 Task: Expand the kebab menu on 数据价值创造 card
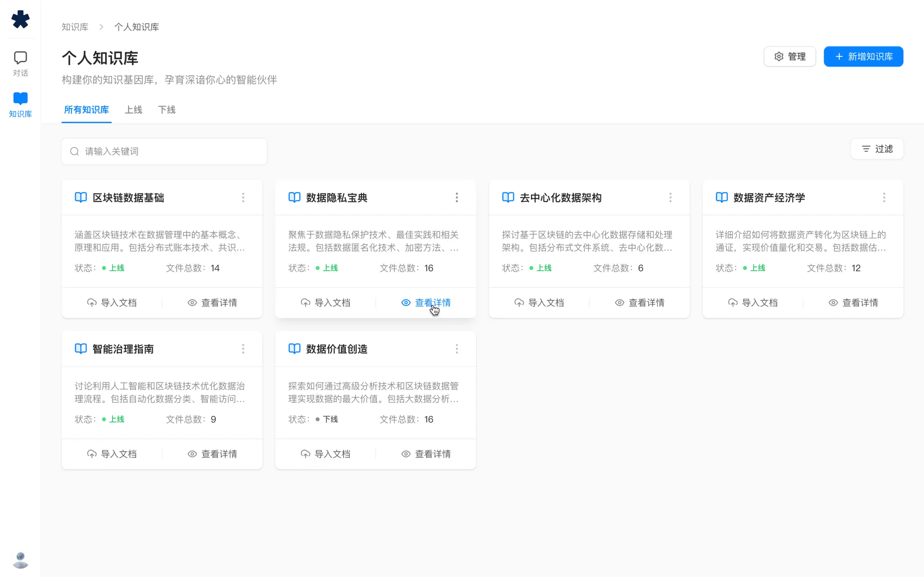[457, 348]
